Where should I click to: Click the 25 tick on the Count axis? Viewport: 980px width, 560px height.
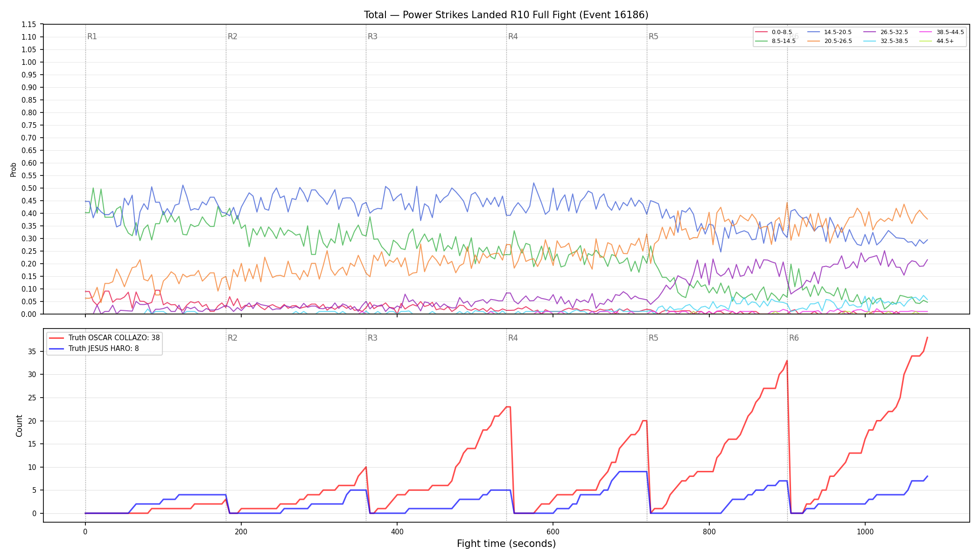pyautogui.click(x=32, y=398)
